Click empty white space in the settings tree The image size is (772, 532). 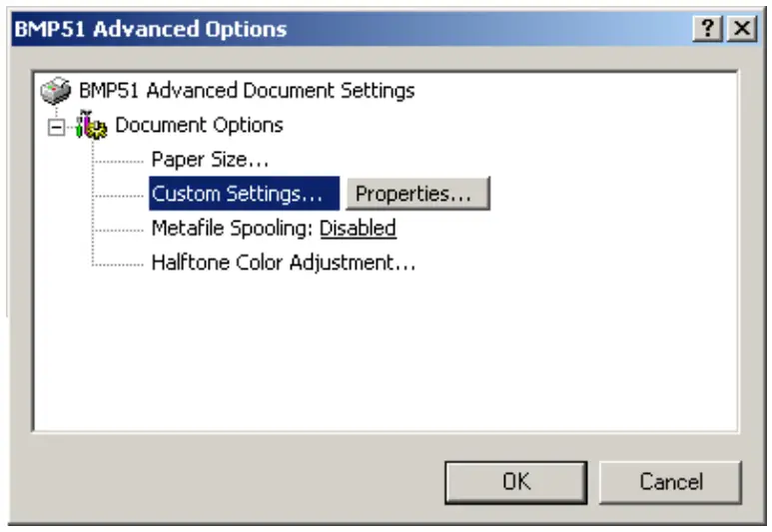click(x=399, y=359)
